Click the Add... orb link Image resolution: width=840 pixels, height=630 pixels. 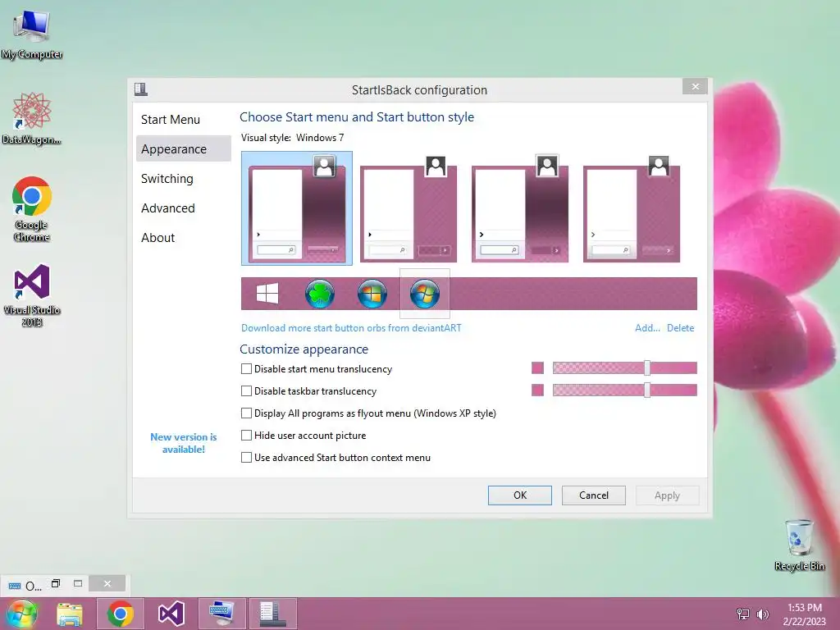[647, 328]
